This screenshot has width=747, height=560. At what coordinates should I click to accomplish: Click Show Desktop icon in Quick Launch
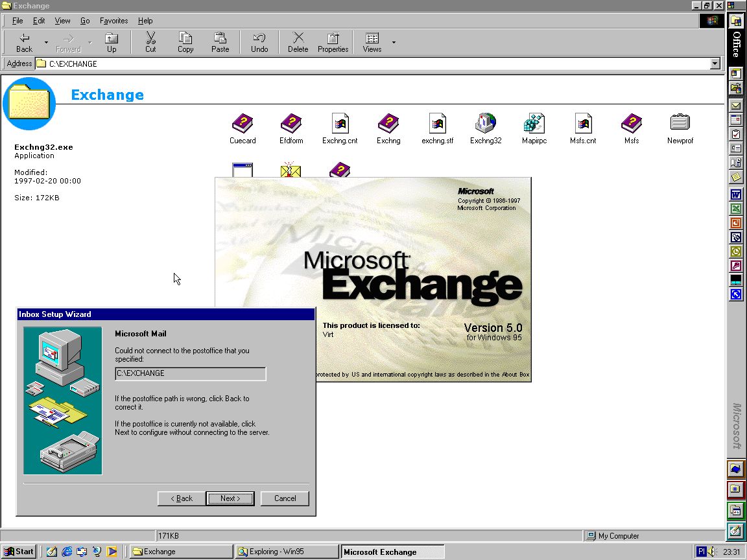coord(52,552)
